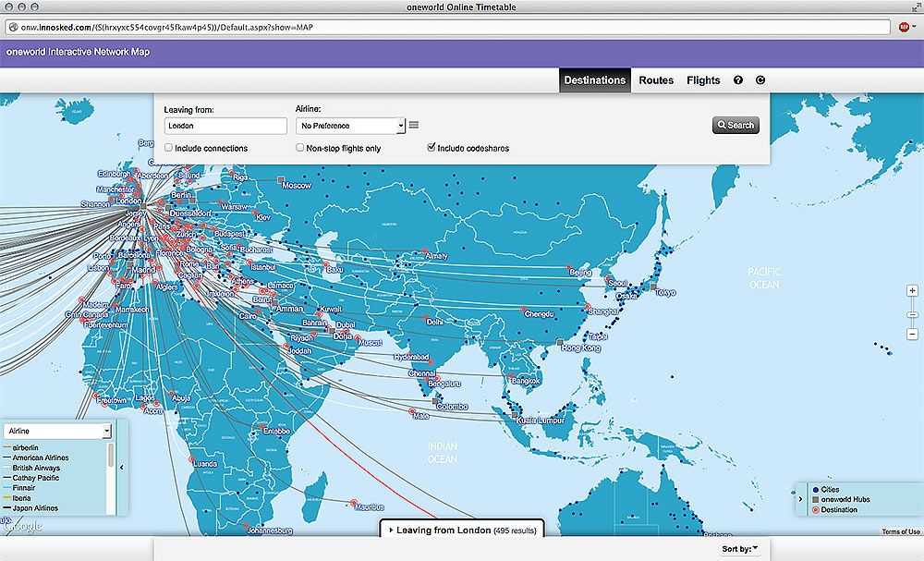Viewport: 924px width, 561px height.
Task: Click the Leaving from London input field
Action: pos(225,126)
